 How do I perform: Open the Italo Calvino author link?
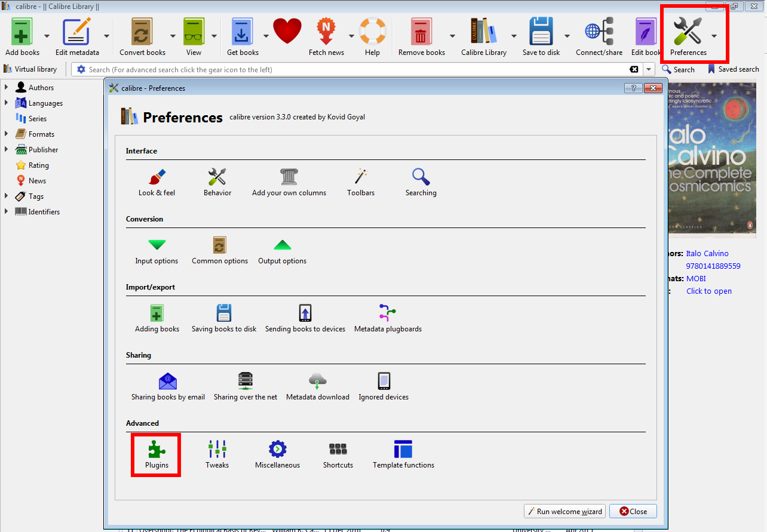click(x=707, y=253)
